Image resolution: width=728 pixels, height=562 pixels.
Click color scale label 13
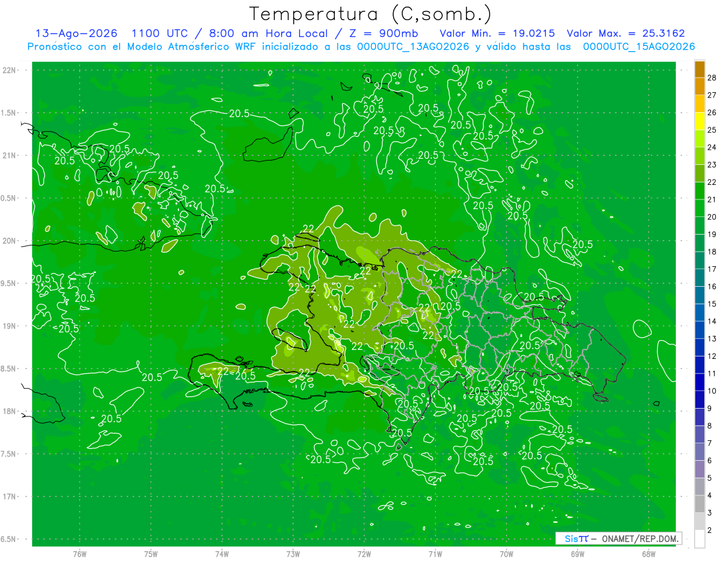pos(713,339)
